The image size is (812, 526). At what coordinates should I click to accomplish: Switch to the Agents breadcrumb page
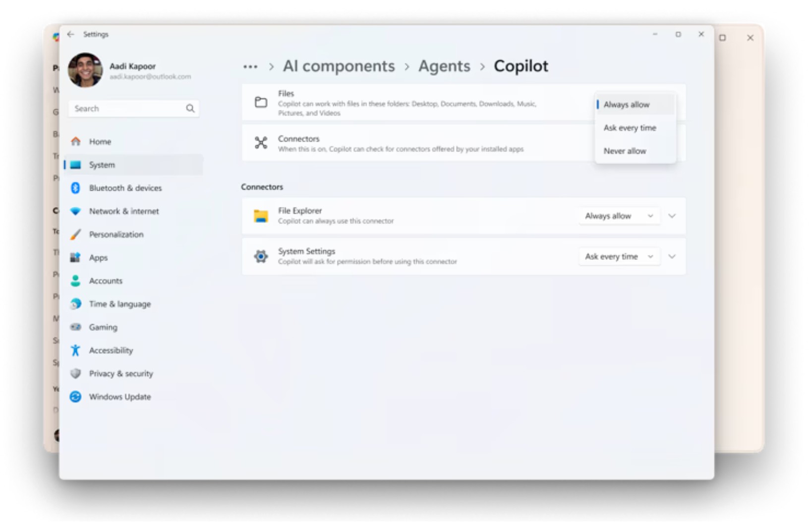tap(444, 66)
